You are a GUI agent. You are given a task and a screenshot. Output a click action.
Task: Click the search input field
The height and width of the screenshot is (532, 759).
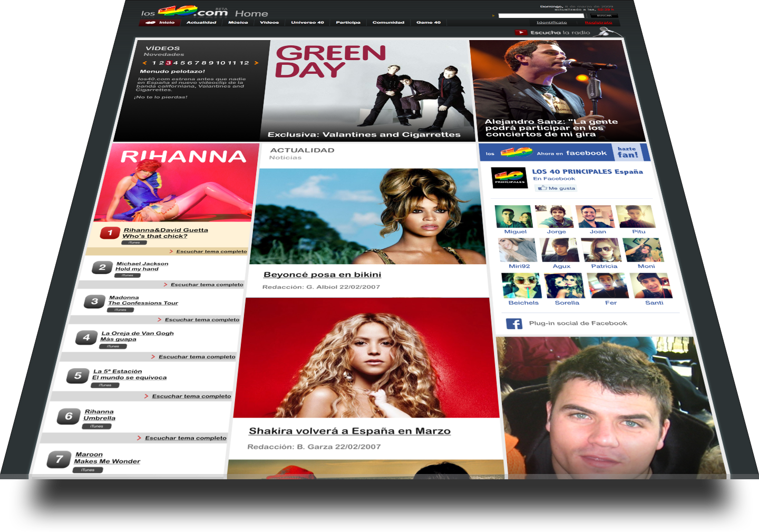pos(541,16)
